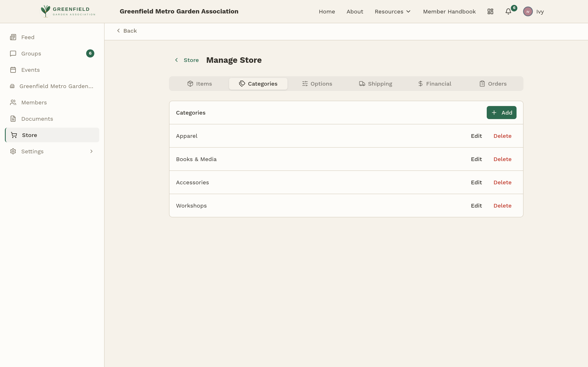
Task: Select the Categories tab
Action: [x=258, y=84]
